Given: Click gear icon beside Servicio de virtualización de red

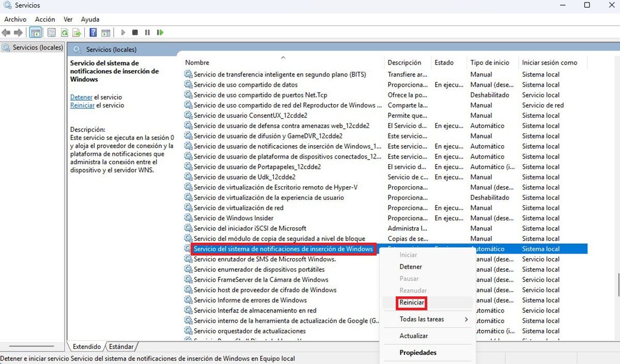Looking at the screenshot, I should coord(188,208).
